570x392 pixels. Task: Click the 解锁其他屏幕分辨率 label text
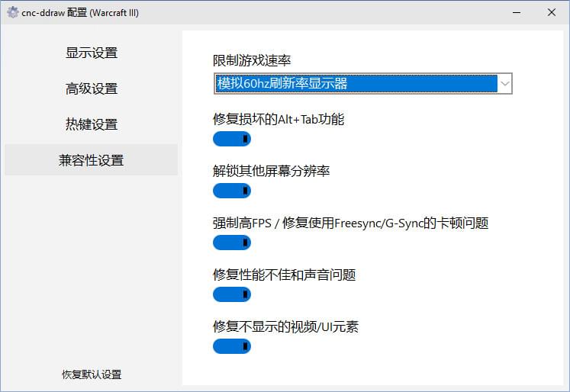[x=271, y=171]
